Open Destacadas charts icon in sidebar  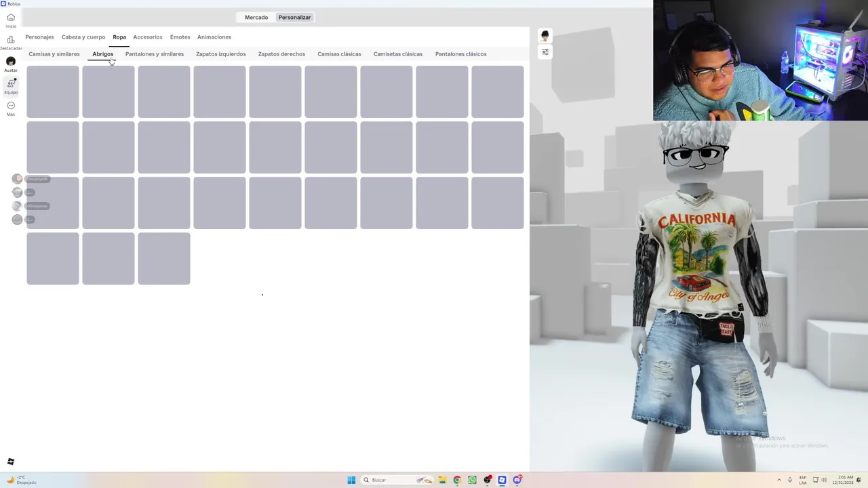(11, 39)
